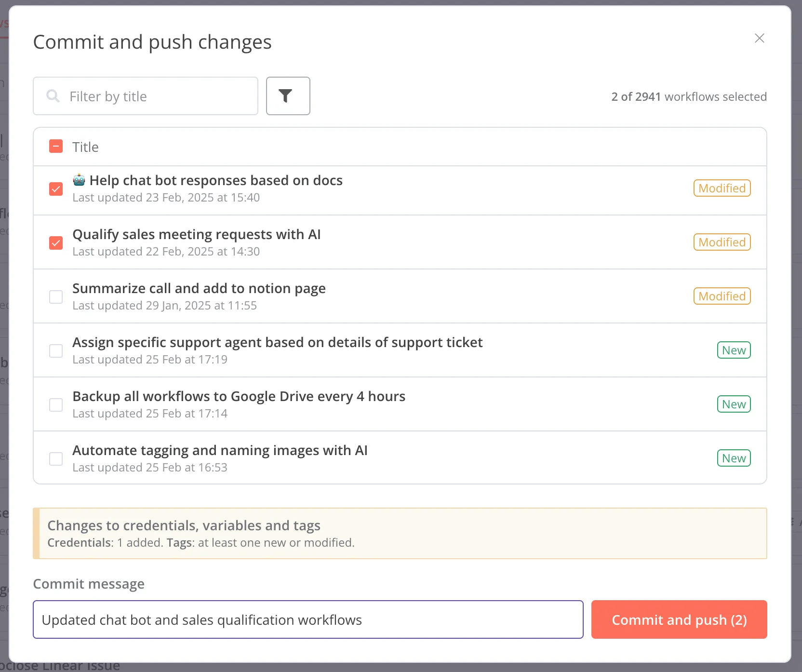Toggle the Title select-all checkbox
Screen dimensions: 802x672
click(56, 146)
